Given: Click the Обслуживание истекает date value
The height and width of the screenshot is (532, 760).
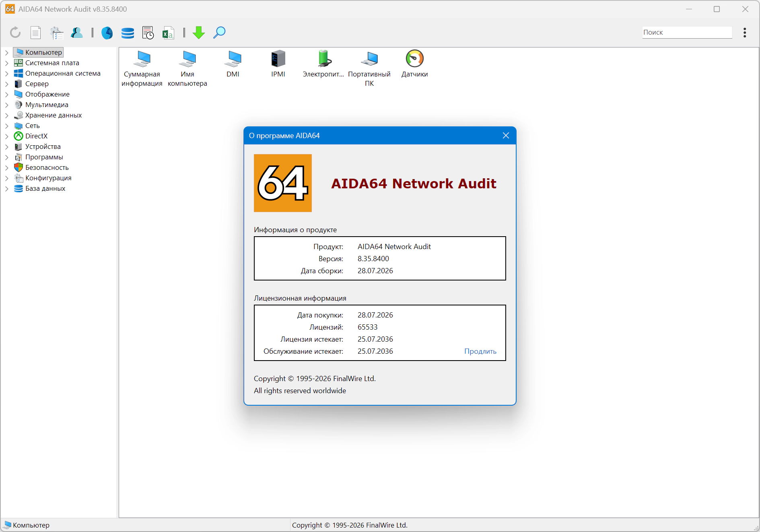Looking at the screenshot, I should (x=375, y=351).
